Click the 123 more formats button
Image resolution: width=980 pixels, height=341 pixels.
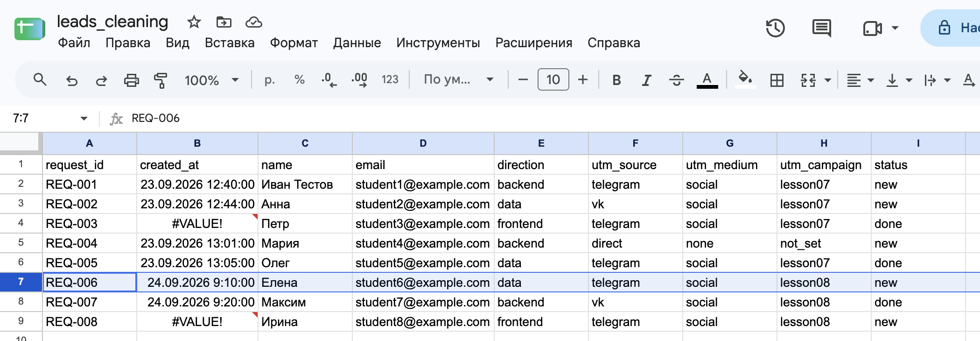click(x=390, y=80)
